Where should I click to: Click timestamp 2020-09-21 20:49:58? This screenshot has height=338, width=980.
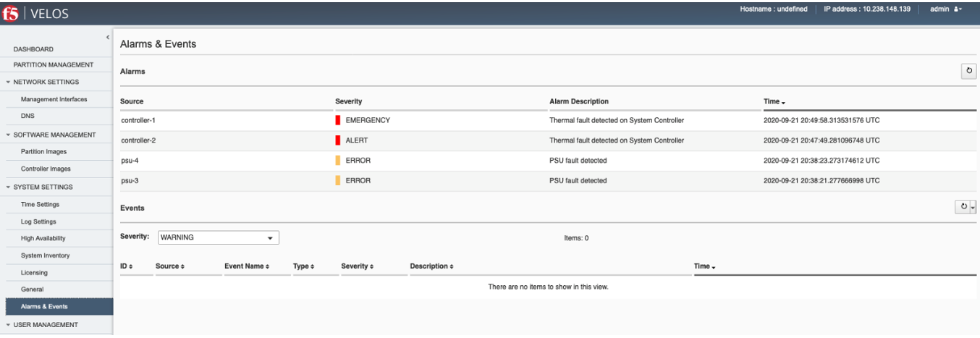tap(821, 120)
